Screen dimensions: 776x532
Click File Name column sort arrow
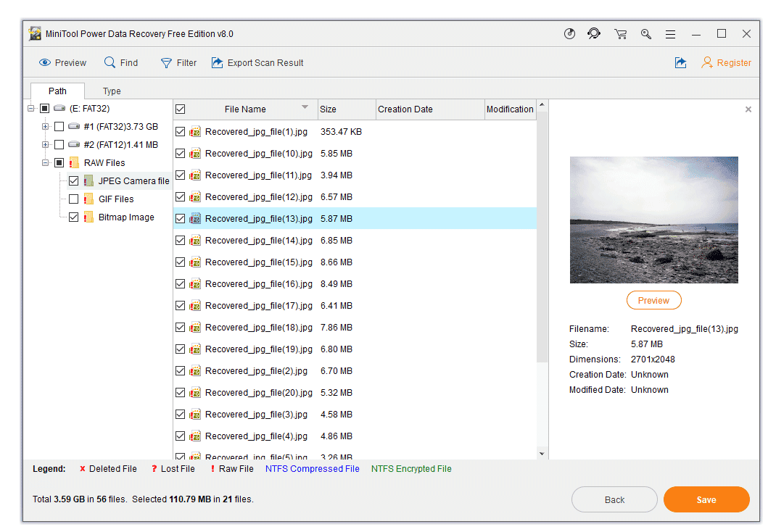pyautogui.click(x=305, y=107)
